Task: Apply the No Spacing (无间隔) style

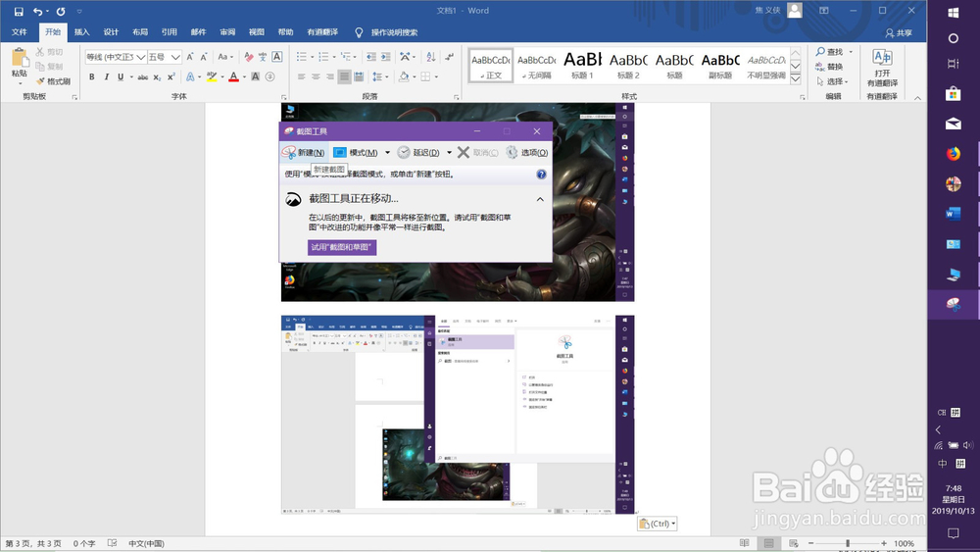Action: pyautogui.click(x=536, y=65)
